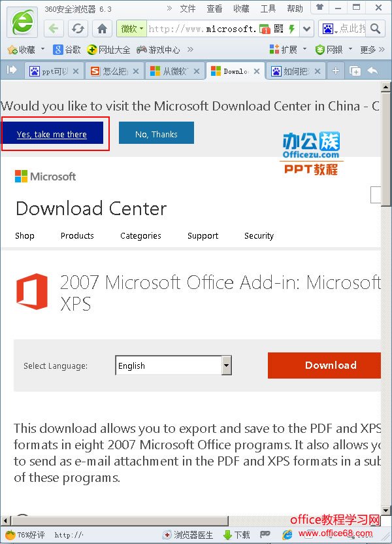Click the 'Yes, take me there' button
The width and height of the screenshot is (392, 544).
pos(52,134)
